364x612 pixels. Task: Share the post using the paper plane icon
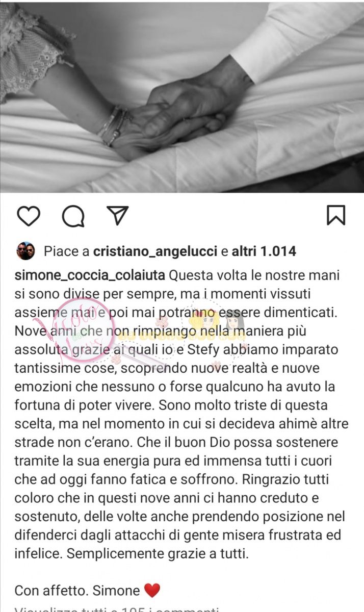pyautogui.click(x=118, y=216)
